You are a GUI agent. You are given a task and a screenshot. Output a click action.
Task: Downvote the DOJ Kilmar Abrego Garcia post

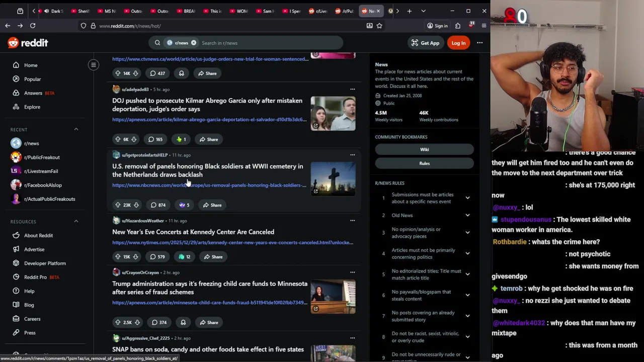pos(134,139)
